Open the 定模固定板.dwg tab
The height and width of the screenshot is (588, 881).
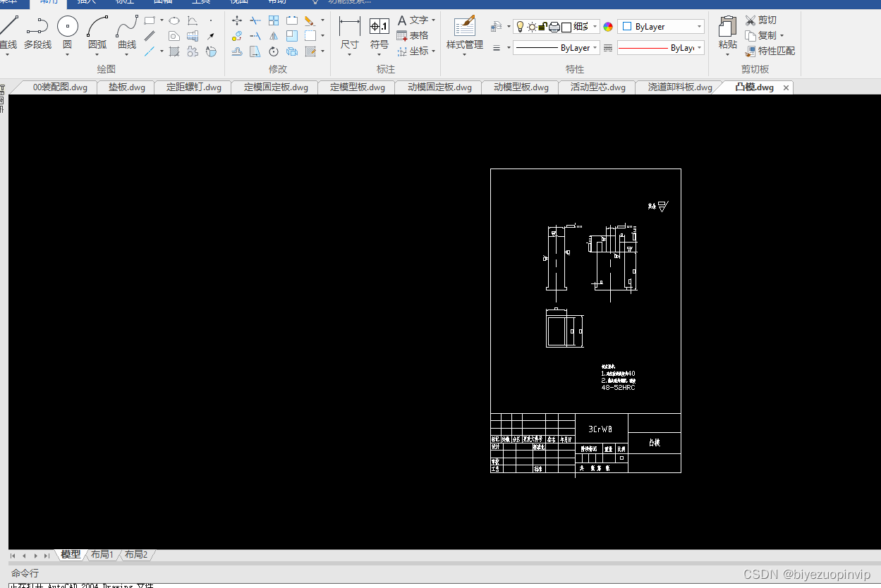[276, 87]
